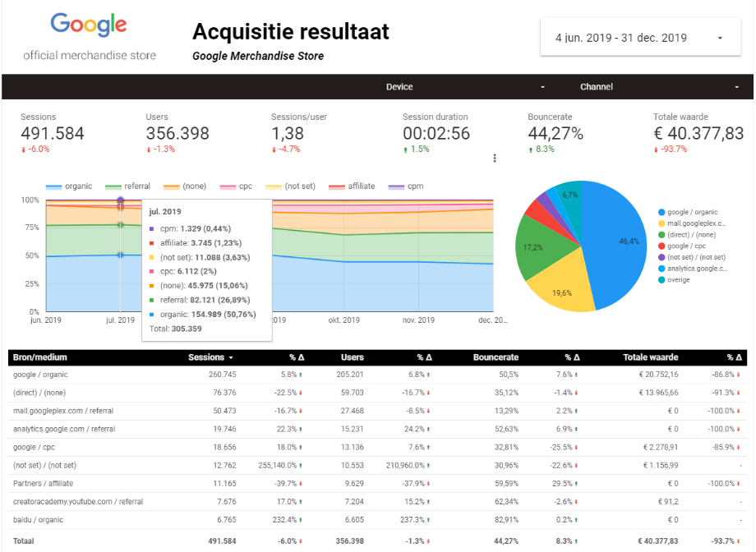Click the Sessions/user value 1,38

[x=288, y=134]
